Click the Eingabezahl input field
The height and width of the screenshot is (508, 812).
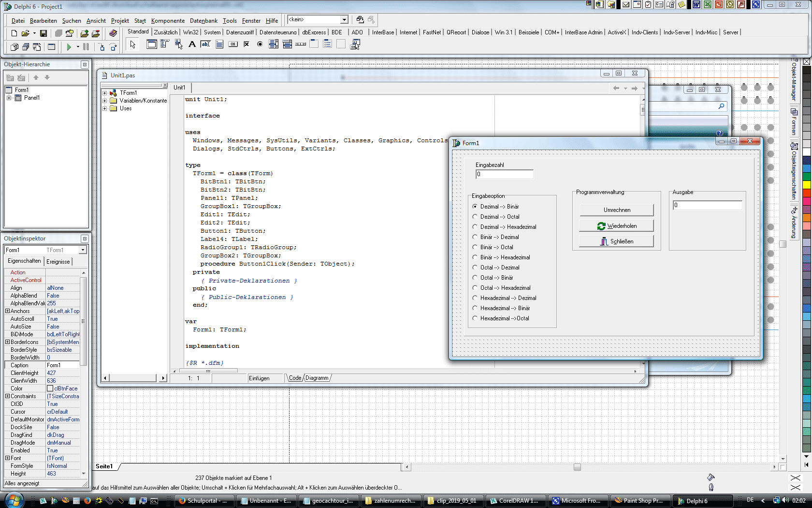(505, 174)
